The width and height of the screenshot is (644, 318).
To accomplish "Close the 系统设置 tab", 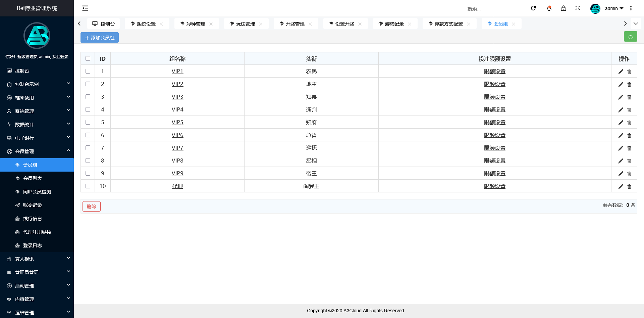I will (161, 24).
